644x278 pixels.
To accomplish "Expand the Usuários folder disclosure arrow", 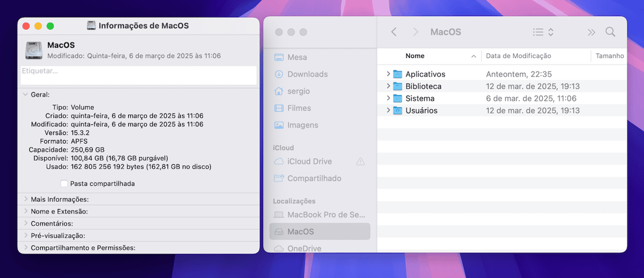I will (388, 110).
